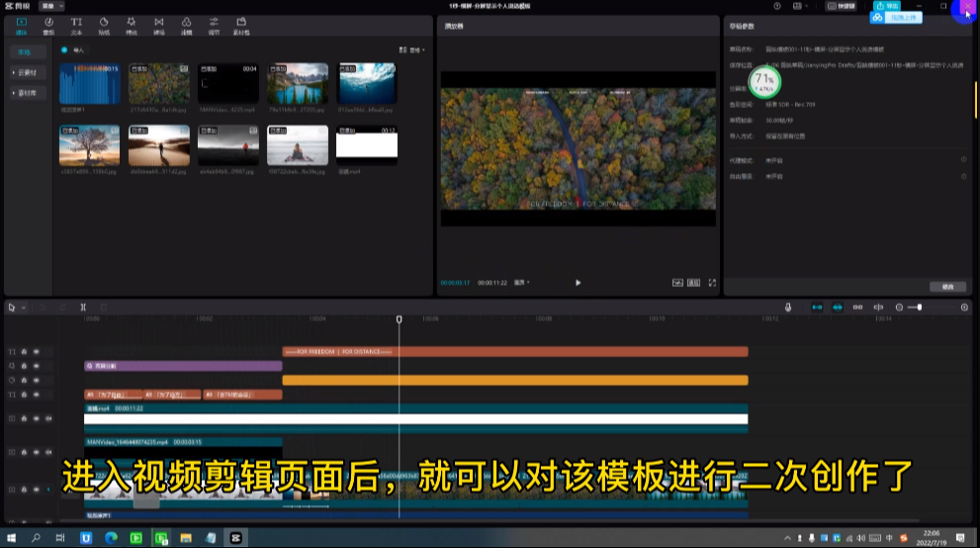Select the 本地 (Local) sidebar item
Viewport: 980px width, 548px height.
click(x=26, y=51)
